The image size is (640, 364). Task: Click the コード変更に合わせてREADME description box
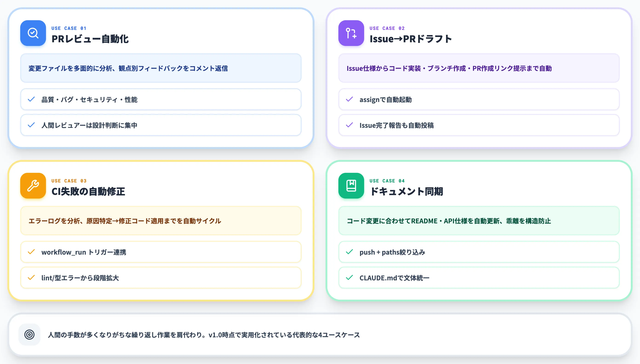[479, 221]
